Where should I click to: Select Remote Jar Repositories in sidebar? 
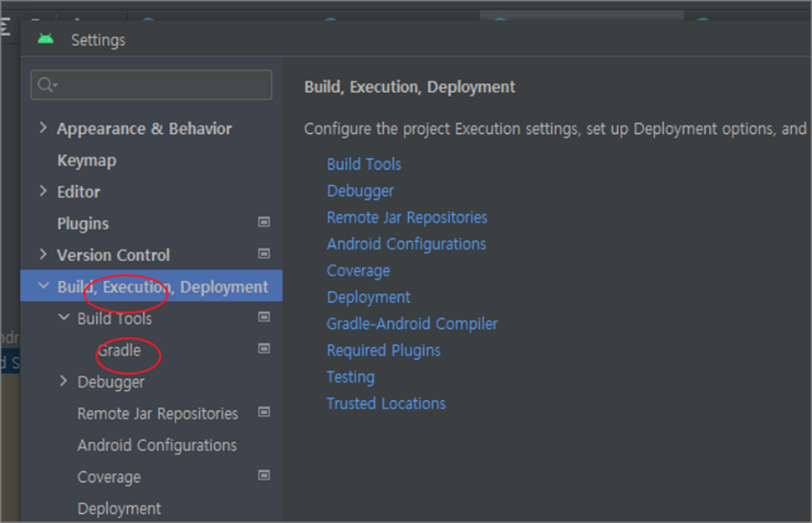pos(157,414)
